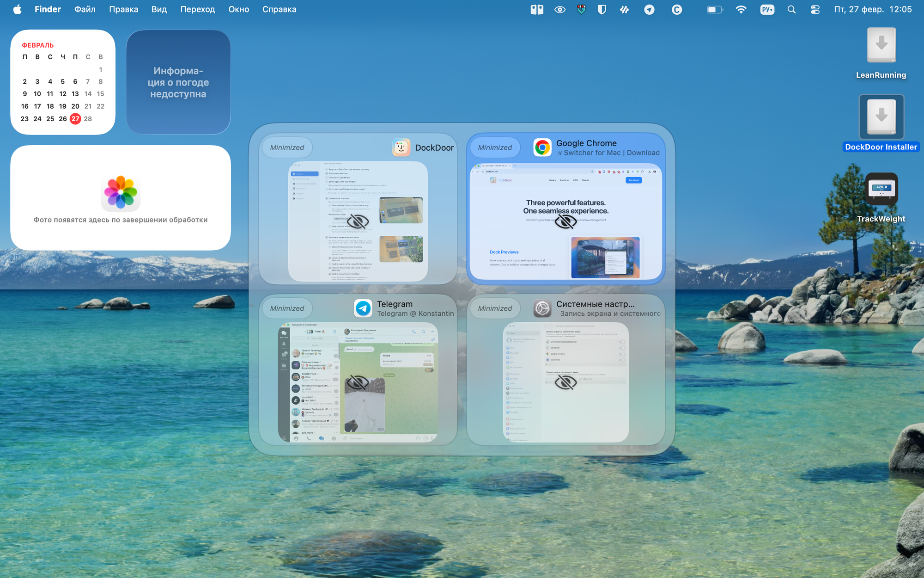Open the LeanRunning desktop disk icon

click(881, 45)
